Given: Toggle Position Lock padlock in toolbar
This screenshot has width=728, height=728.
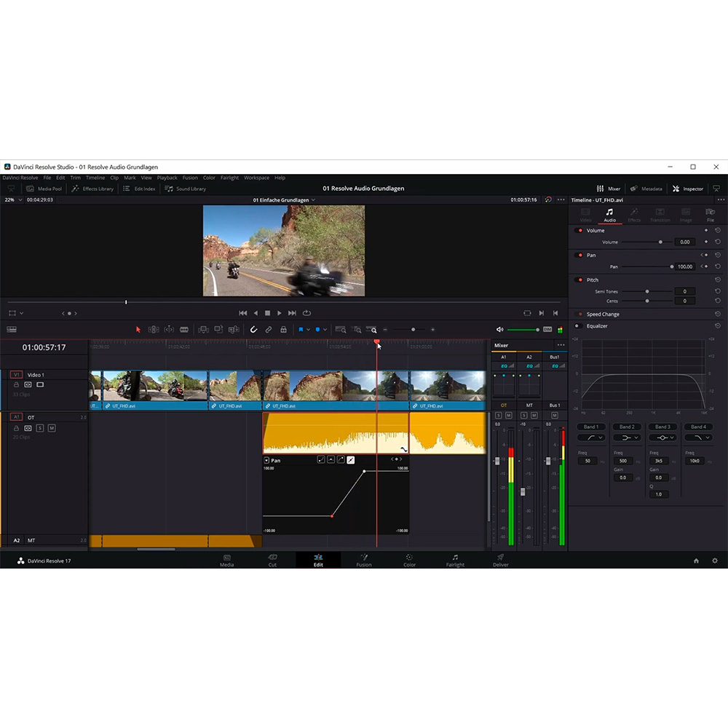Looking at the screenshot, I should click(x=283, y=330).
